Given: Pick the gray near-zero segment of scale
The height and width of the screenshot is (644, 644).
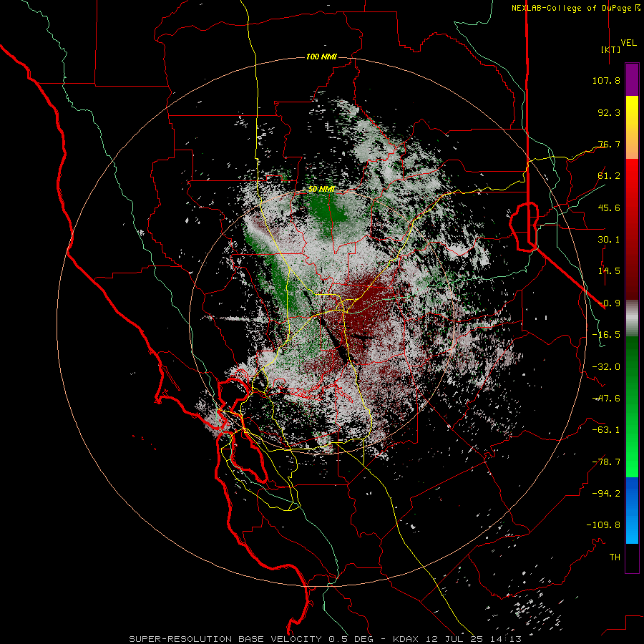Looking at the screenshot, I should 632,318.
